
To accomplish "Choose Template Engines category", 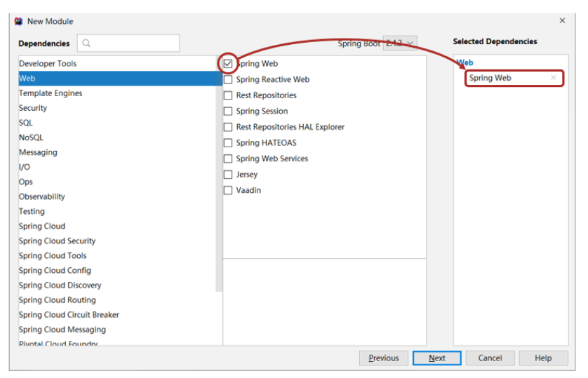I will pos(117,93).
